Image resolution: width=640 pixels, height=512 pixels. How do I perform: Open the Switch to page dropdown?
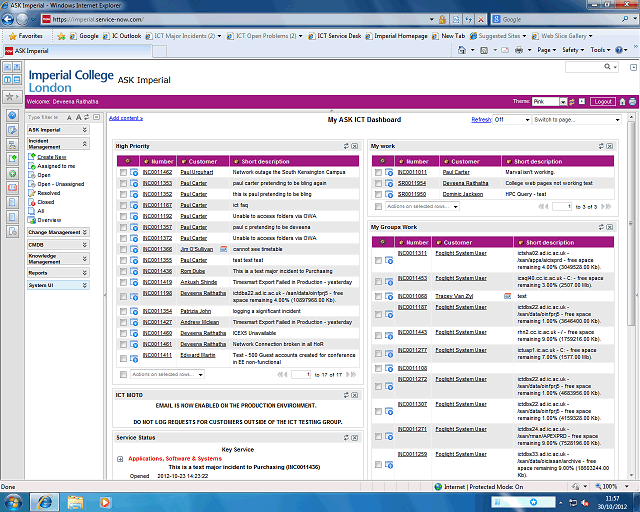coord(578,119)
